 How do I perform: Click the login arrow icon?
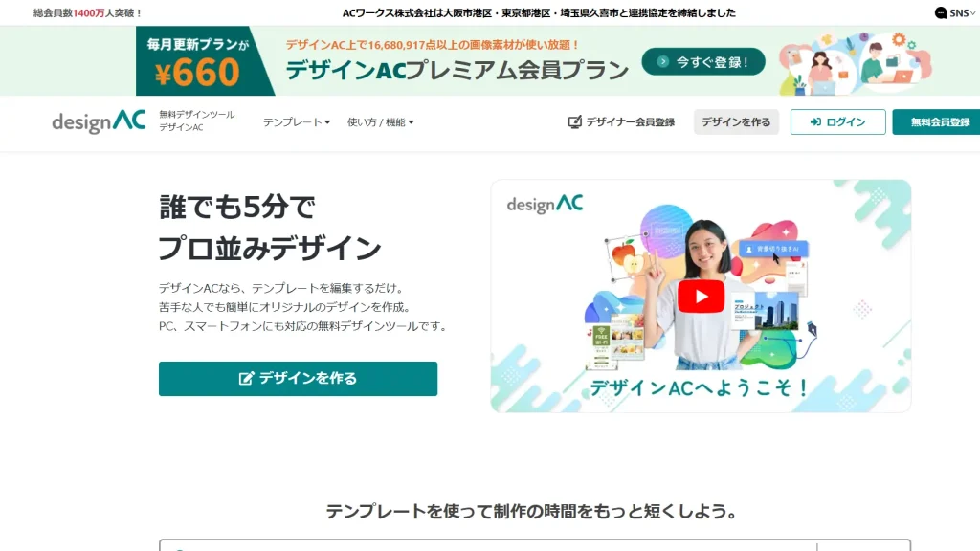[815, 121]
